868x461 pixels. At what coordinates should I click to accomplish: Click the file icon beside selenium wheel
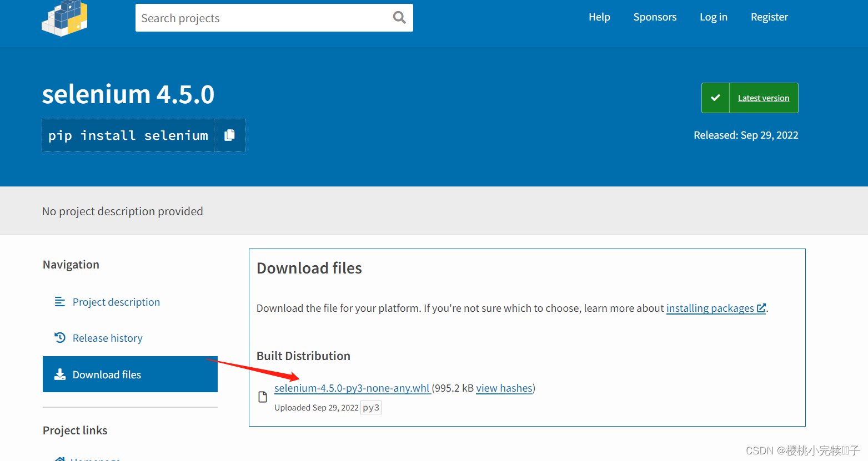pyautogui.click(x=263, y=397)
